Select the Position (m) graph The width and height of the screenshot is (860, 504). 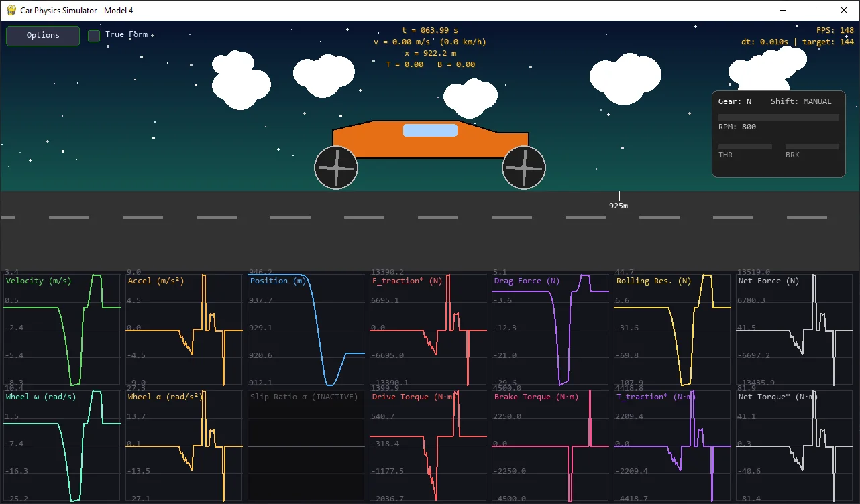[306, 328]
